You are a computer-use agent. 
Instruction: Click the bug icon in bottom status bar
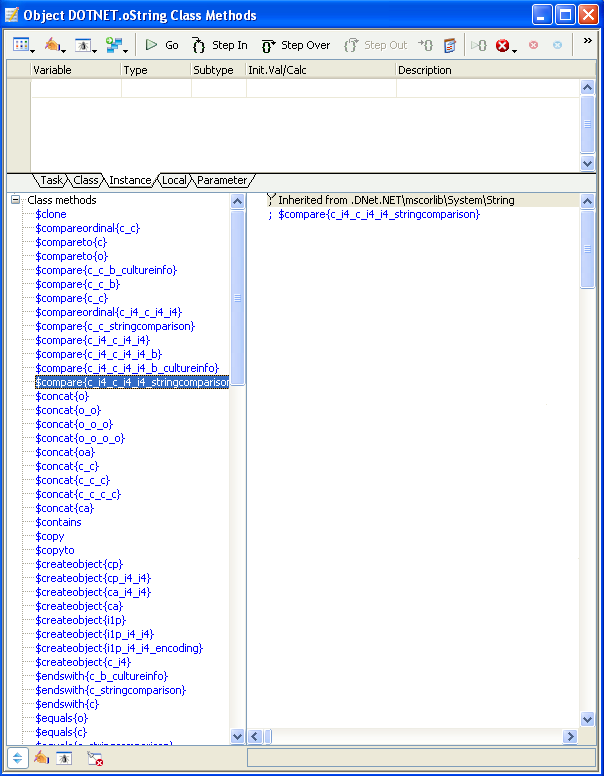tap(62, 758)
